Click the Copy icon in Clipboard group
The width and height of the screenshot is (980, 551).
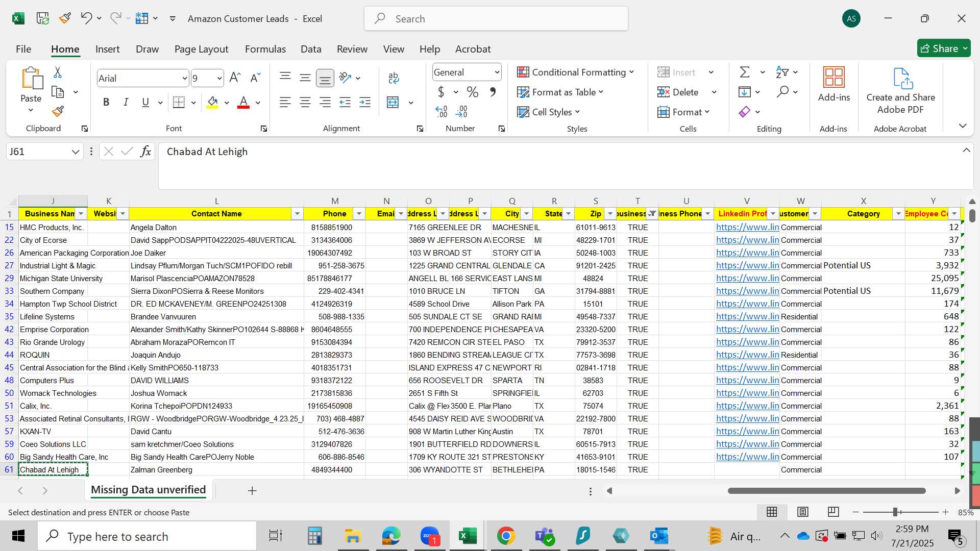click(x=58, y=92)
